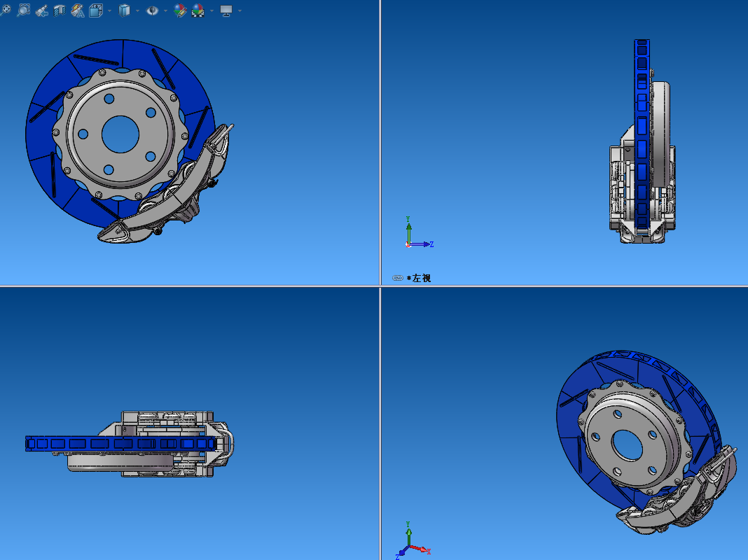Click the linked views chain icon
The height and width of the screenshot is (560, 748).
(x=397, y=278)
